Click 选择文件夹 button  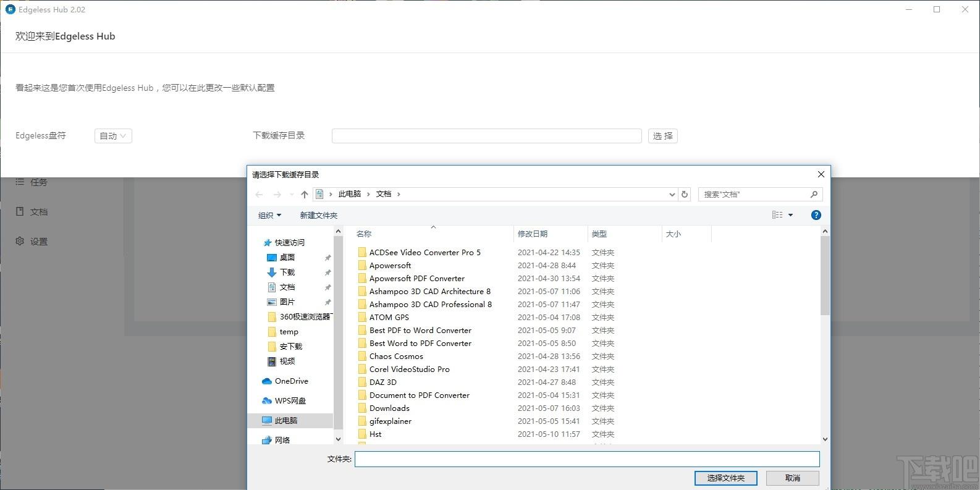coord(726,478)
